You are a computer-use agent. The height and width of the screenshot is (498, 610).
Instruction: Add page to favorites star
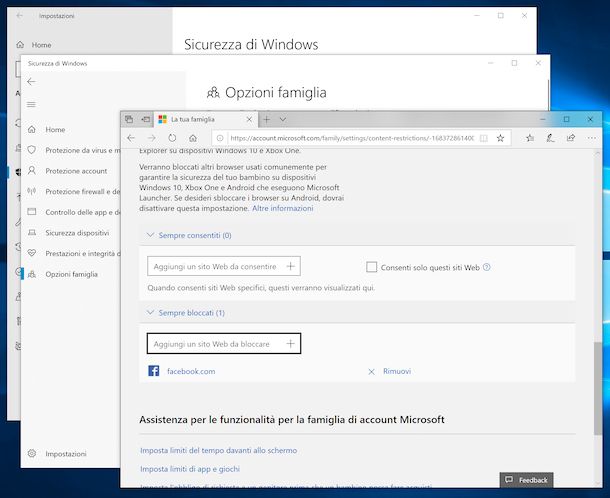coord(501,138)
